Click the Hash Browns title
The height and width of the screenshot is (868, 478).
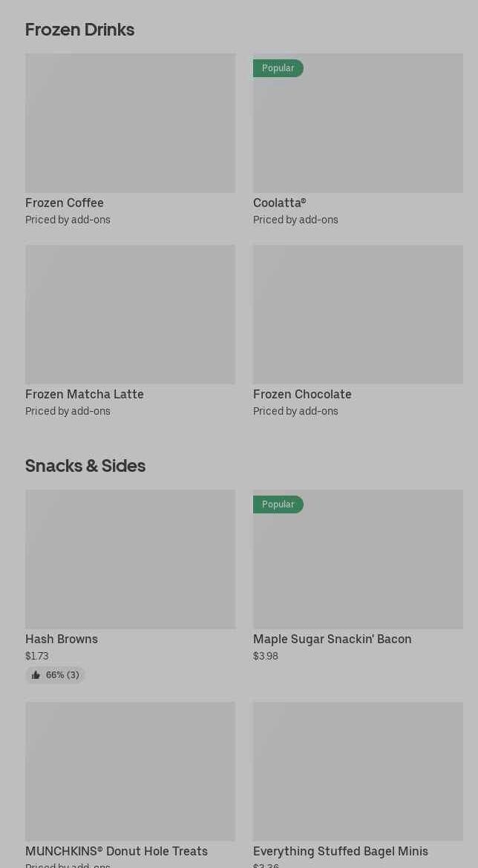[62, 640]
